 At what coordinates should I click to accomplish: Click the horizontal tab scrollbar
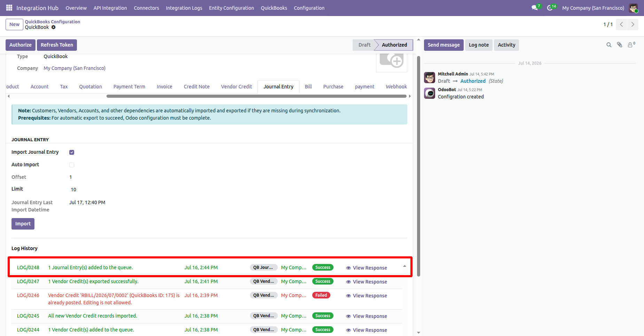[256, 96]
